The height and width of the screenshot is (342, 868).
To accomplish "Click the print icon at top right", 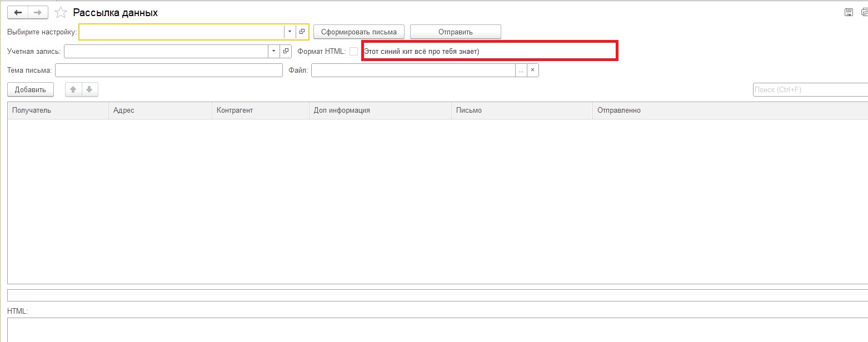I will [x=864, y=12].
